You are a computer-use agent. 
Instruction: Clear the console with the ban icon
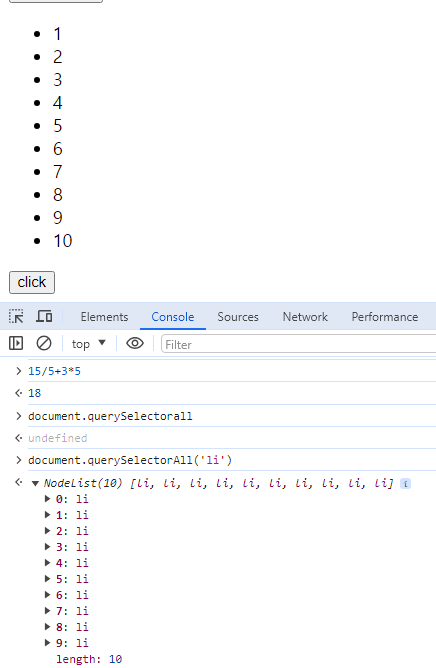(44, 343)
